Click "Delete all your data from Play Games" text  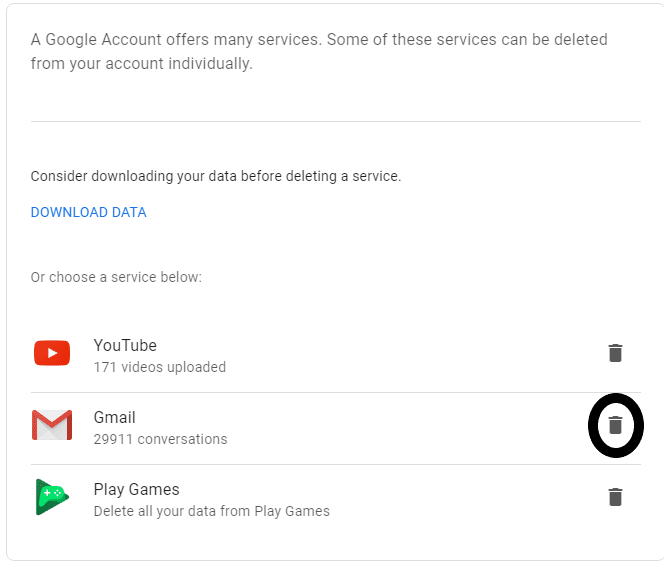pos(211,511)
